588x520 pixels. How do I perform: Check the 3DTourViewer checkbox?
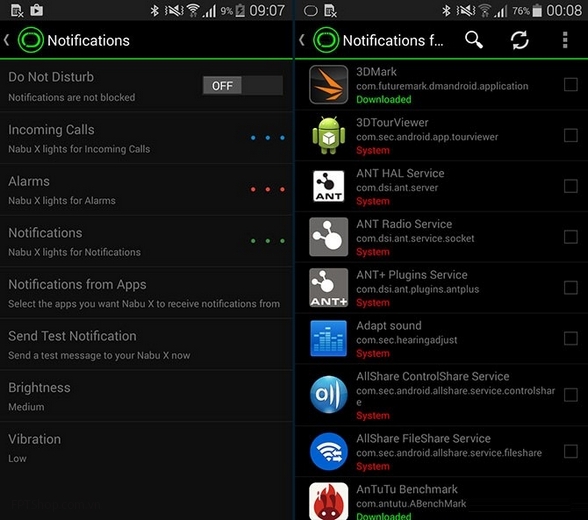pos(570,135)
